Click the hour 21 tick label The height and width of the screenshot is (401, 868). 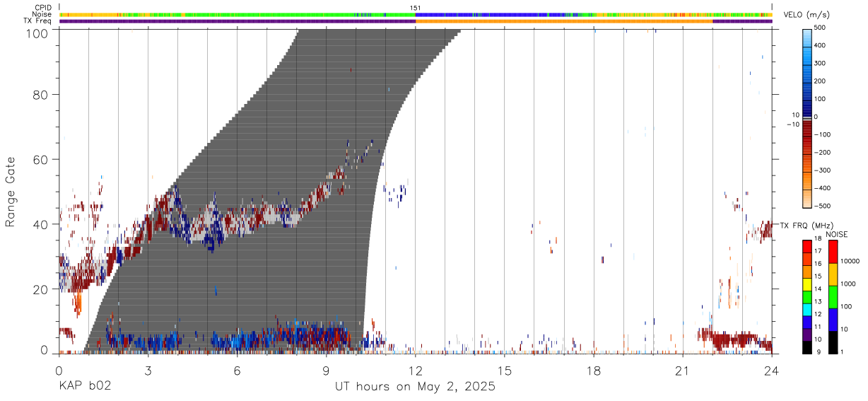click(x=683, y=371)
